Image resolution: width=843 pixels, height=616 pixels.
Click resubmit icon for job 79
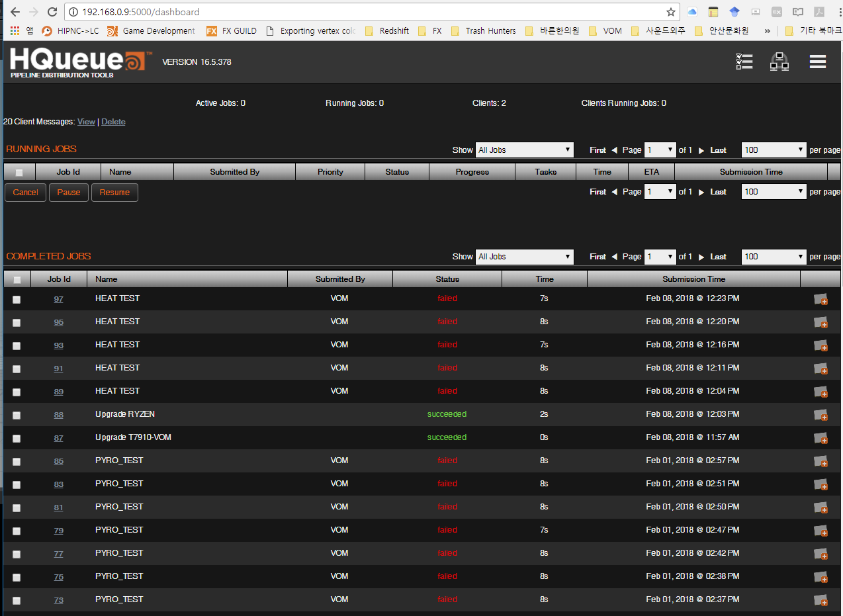click(x=821, y=531)
